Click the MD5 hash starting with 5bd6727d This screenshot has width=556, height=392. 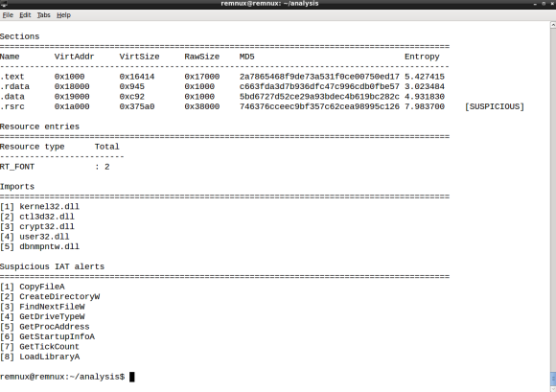click(x=319, y=97)
